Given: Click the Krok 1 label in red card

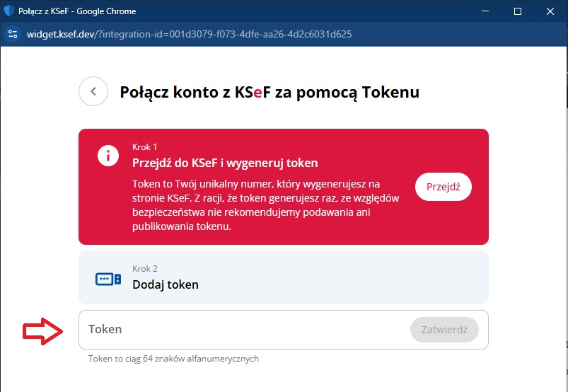Looking at the screenshot, I should (144, 147).
